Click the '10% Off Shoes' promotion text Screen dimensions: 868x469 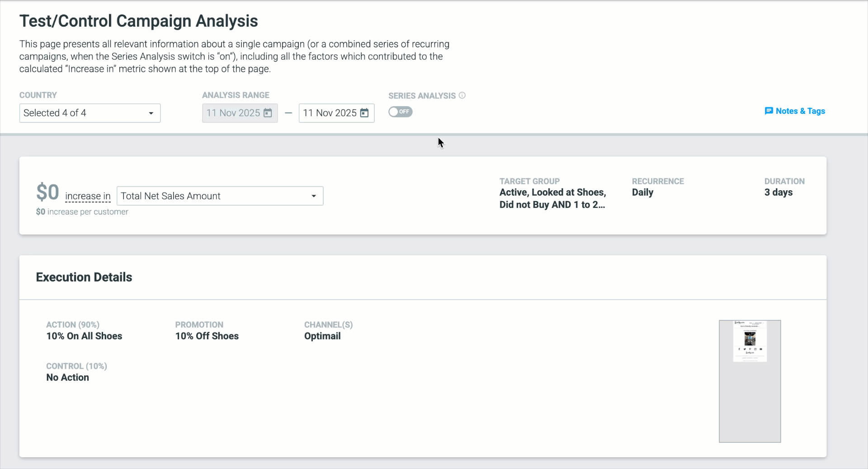[x=207, y=336]
